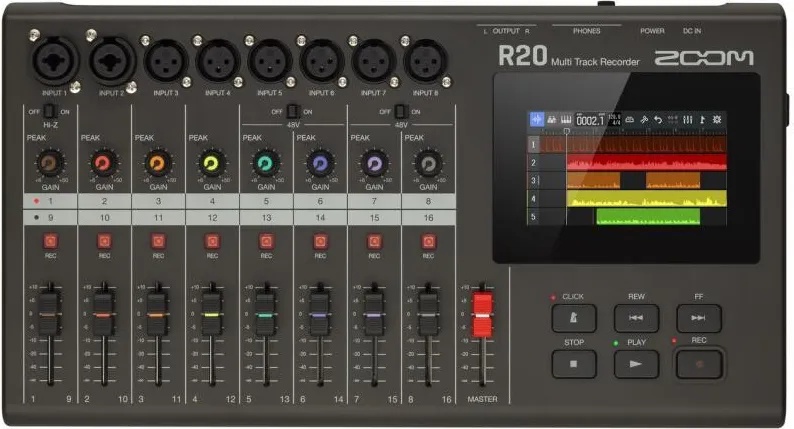
Task: Click the teal channel 5 GAIN knob
Action: (x=266, y=163)
